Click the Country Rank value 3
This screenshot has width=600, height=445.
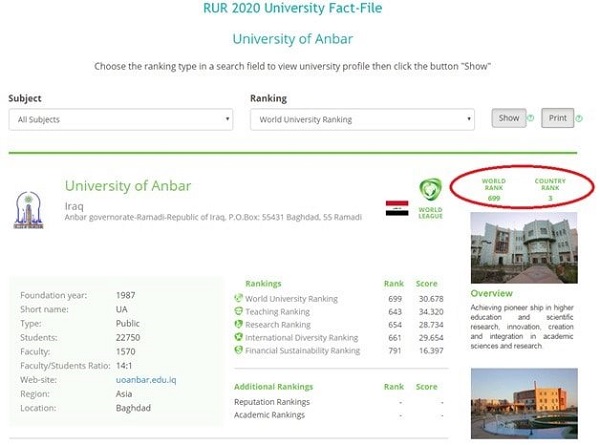[550, 198]
